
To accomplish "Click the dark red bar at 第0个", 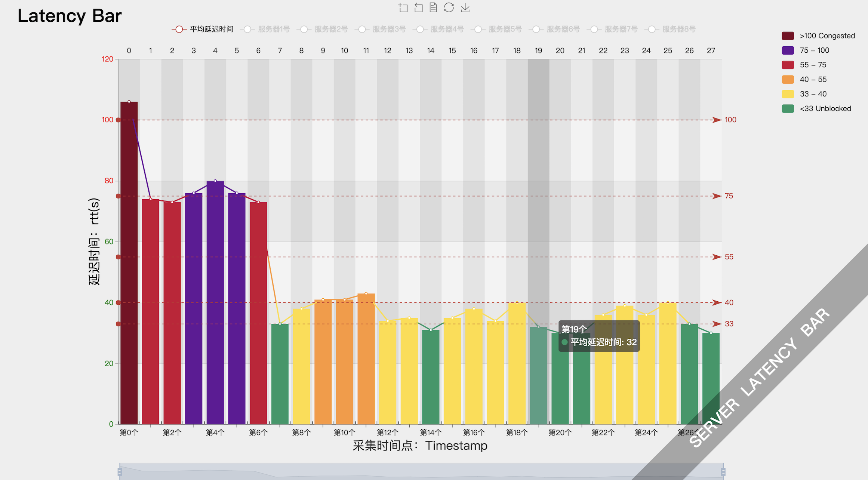I will coord(129,263).
